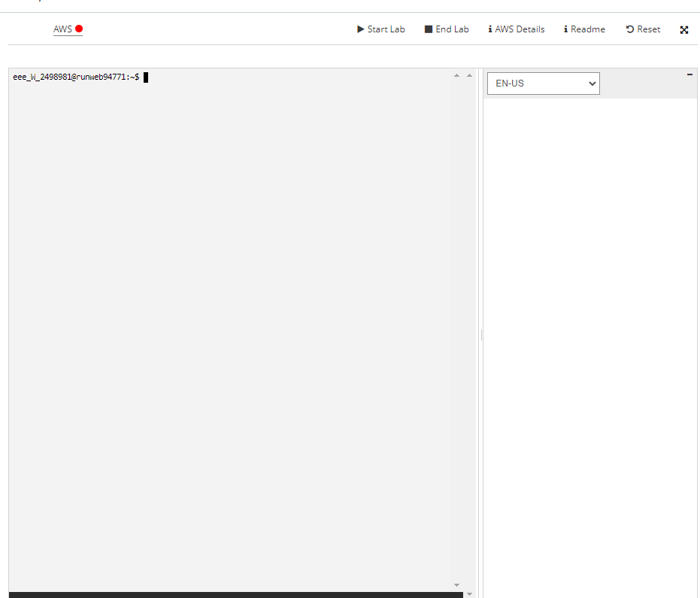Focus the terminal command prompt line
Image resolution: width=700 pixels, height=598 pixels.
coord(75,77)
